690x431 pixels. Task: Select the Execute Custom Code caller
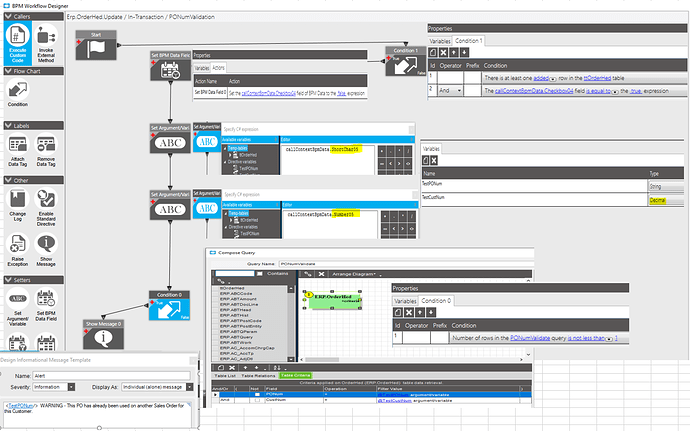18,43
